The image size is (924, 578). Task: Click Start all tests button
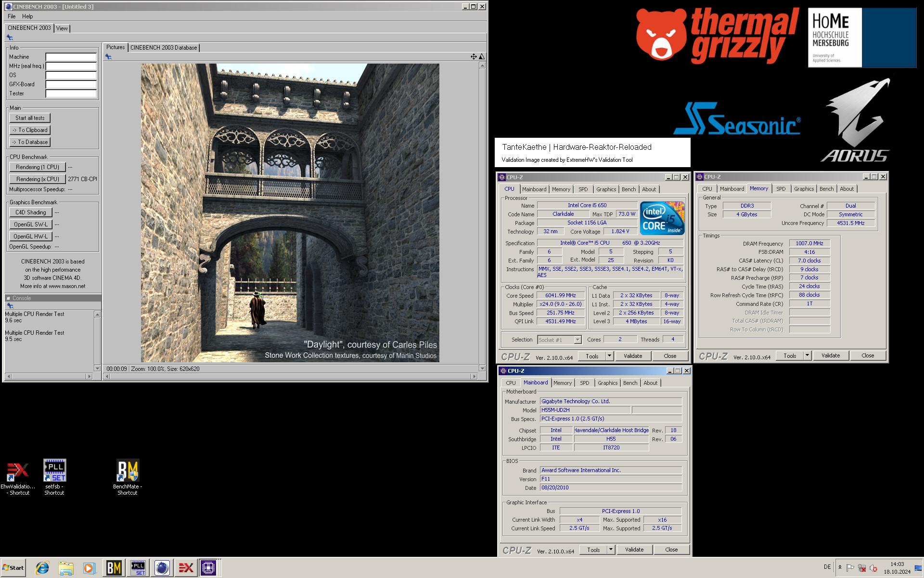[x=30, y=118]
